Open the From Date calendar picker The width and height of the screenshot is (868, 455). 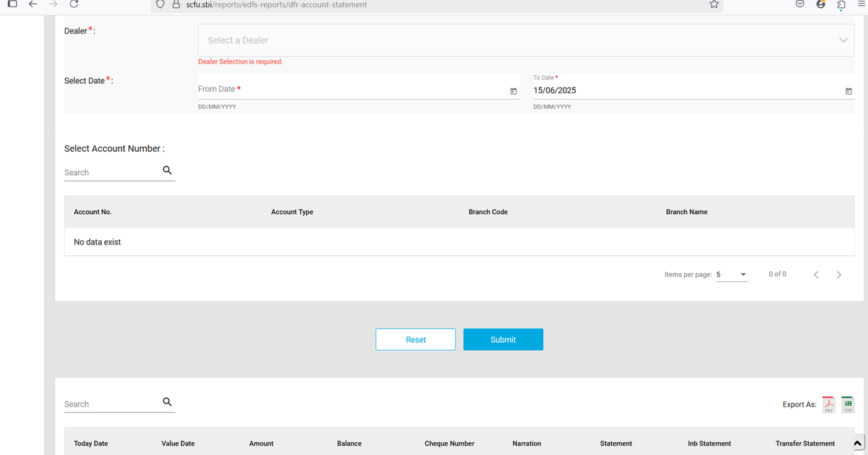(x=514, y=91)
